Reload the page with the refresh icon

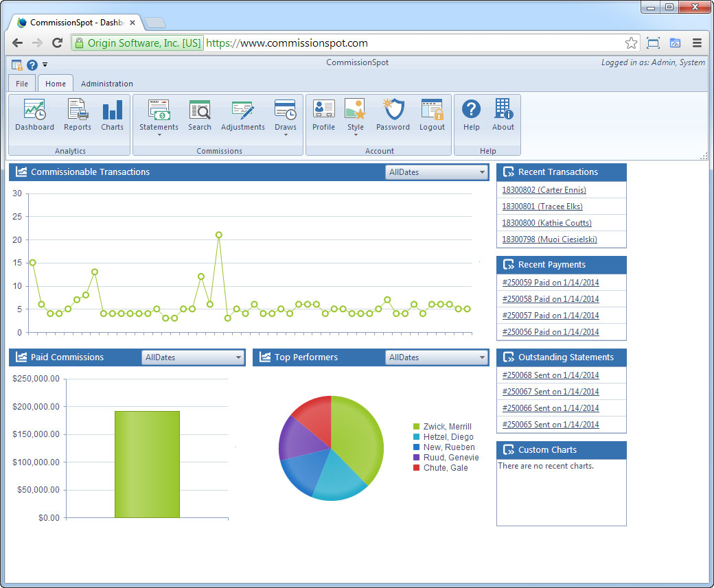pos(58,43)
